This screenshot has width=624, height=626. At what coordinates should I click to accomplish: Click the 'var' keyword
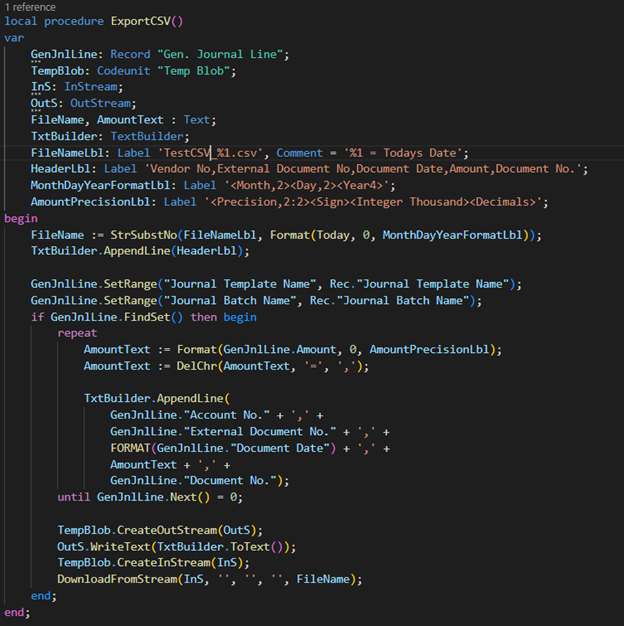point(14,38)
